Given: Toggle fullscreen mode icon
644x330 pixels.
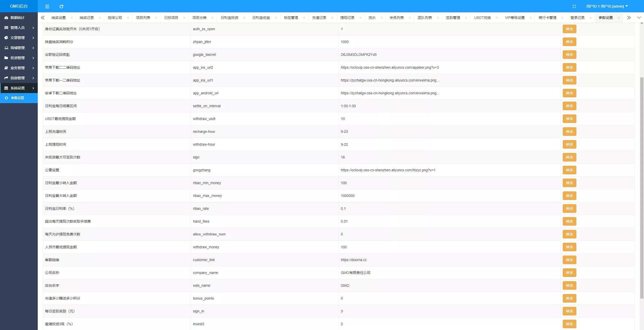Looking at the screenshot, I should (x=574, y=6).
